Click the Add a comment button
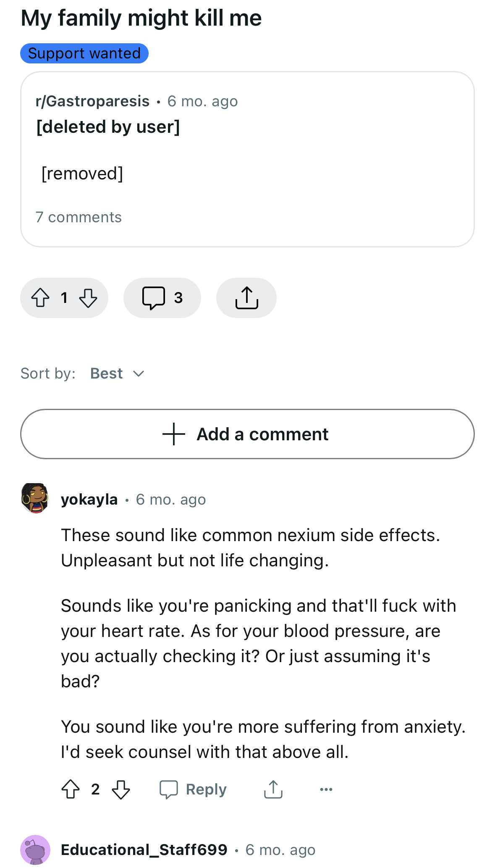 coord(247,434)
